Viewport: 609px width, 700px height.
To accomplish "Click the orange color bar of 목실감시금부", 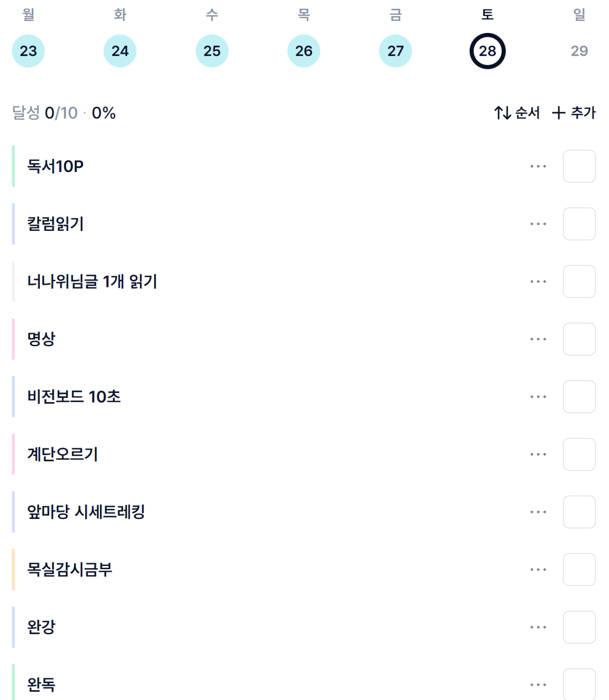I will pos(13,570).
